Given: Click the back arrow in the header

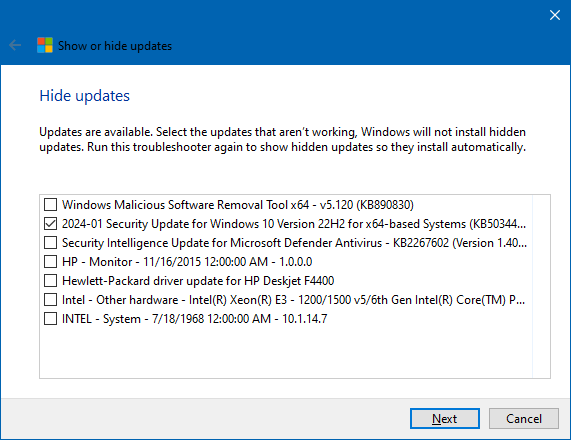Looking at the screenshot, I should point(15,46).
